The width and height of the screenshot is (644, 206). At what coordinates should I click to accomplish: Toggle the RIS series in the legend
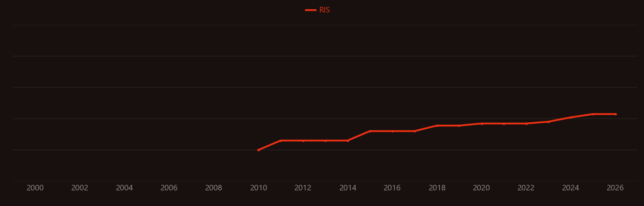tap(318, 10)
